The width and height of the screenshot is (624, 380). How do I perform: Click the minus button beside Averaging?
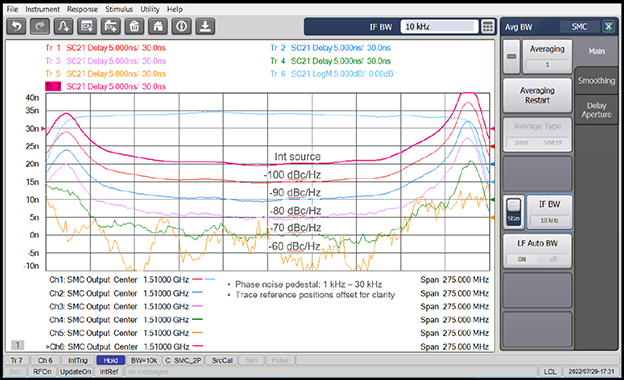click(x=511, y=57)
